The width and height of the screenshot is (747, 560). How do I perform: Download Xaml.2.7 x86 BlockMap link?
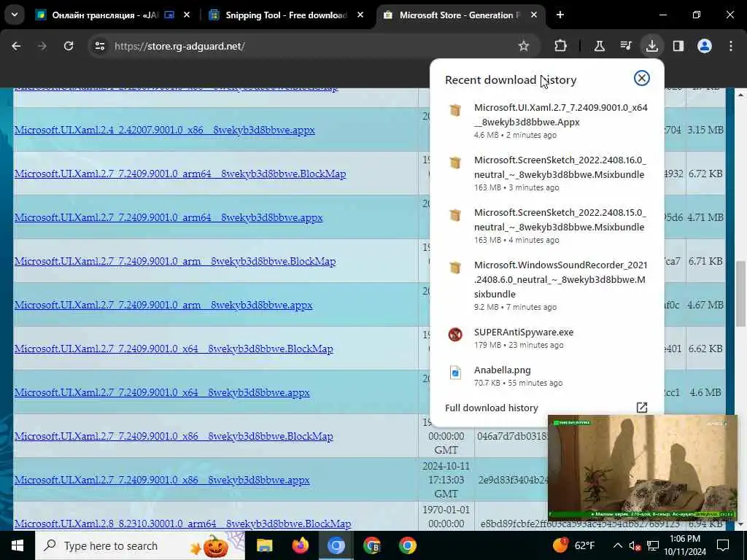174,437
